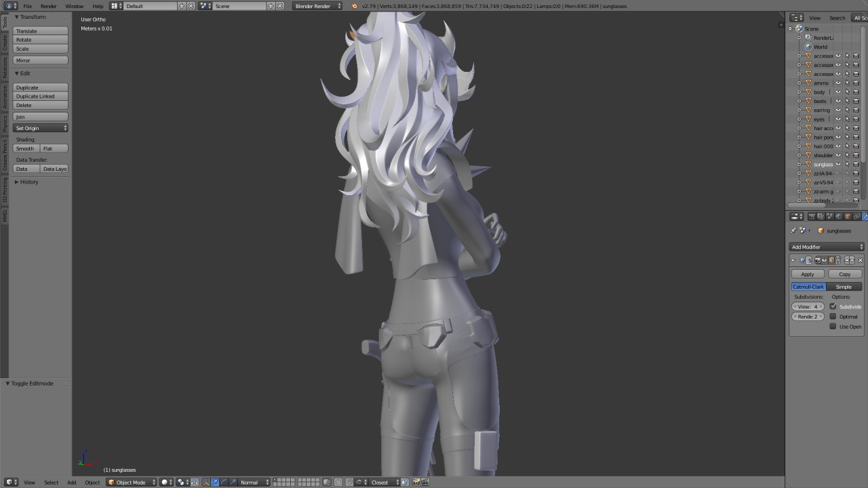This screenshot has width=868, height=488.
Task: Select the scale manipulator icon
Action: [233, 483]
